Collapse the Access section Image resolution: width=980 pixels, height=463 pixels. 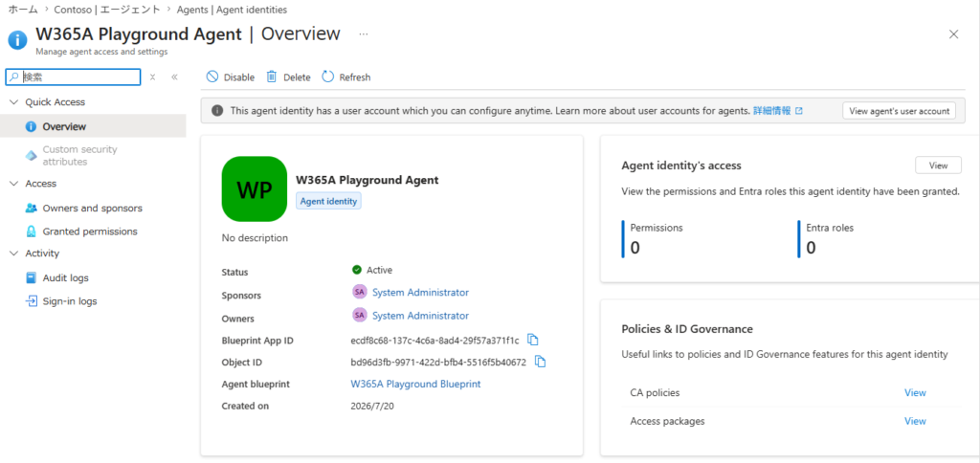point(14,183)
